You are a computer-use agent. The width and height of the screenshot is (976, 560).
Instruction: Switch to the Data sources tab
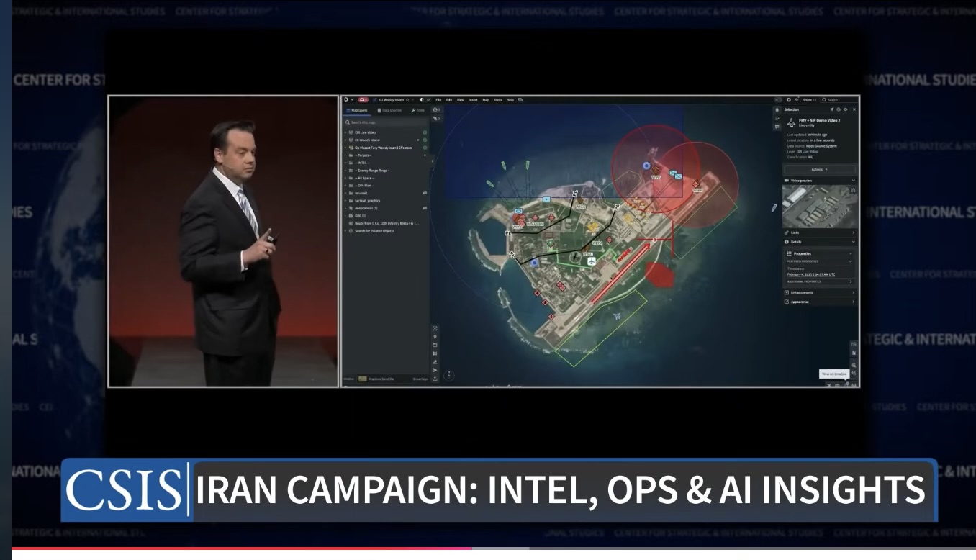pos(389,110)
